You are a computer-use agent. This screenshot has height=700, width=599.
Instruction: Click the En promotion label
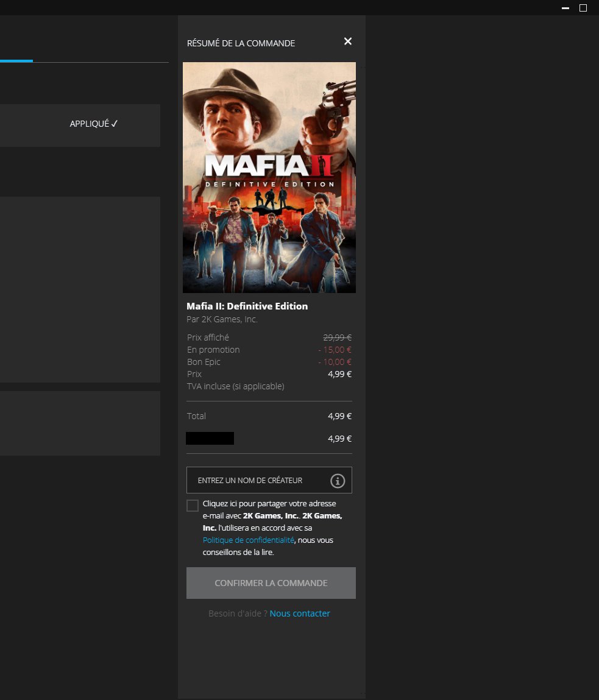coord(213,350)
